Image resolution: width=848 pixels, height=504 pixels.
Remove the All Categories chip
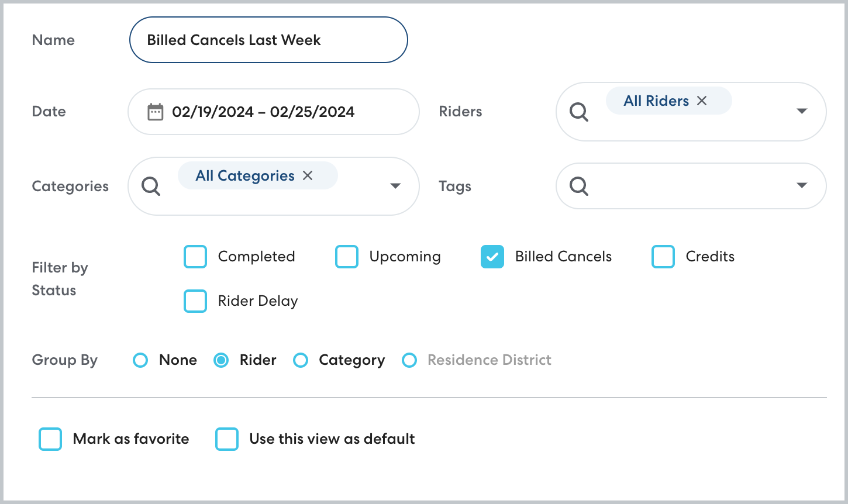tap(308, 175)
